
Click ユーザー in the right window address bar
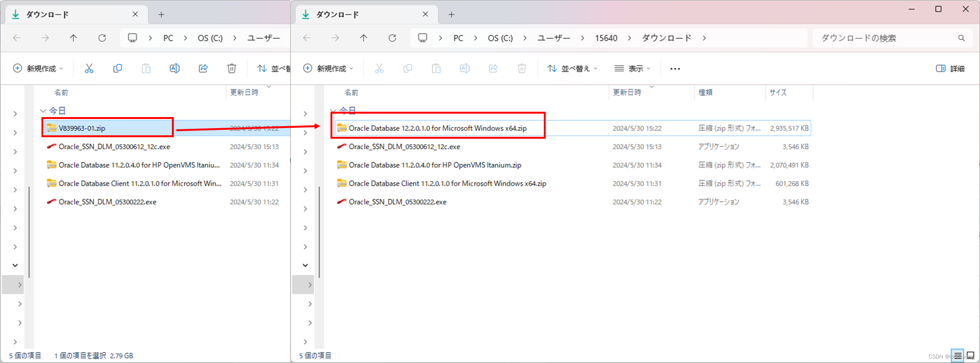click(x=554, y=38)
